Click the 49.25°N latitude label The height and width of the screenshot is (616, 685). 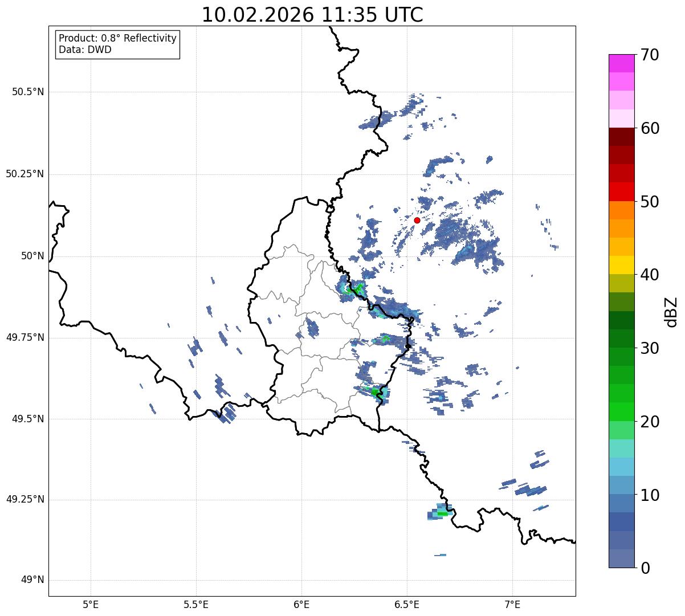pos(25,499)
